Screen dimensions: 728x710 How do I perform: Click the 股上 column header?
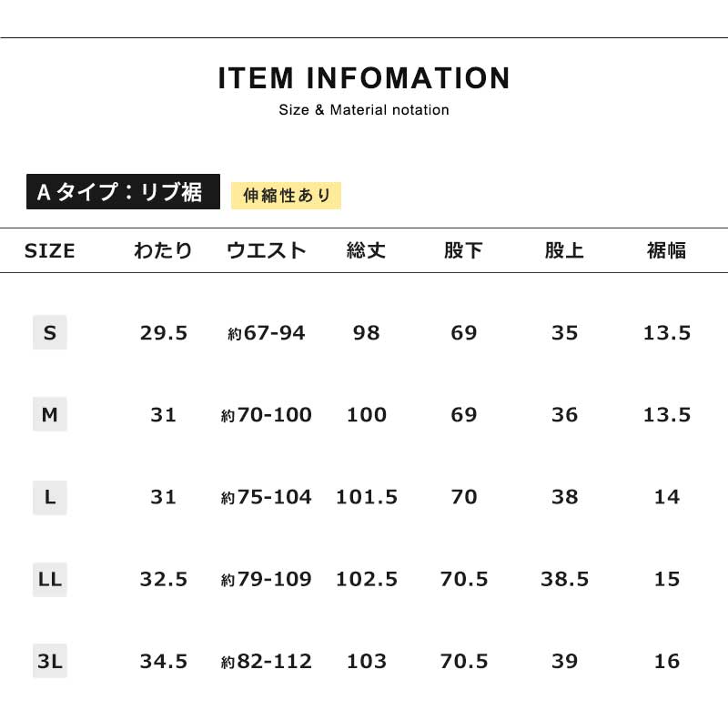(564, 251)
